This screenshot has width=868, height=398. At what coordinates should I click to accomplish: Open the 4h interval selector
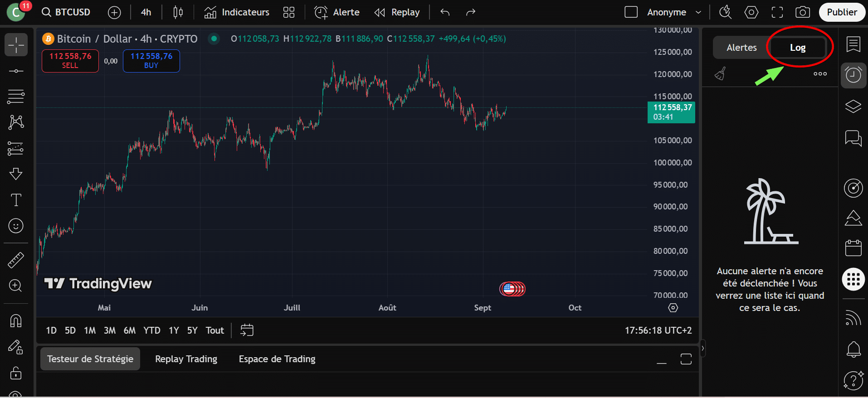[146, 12]
